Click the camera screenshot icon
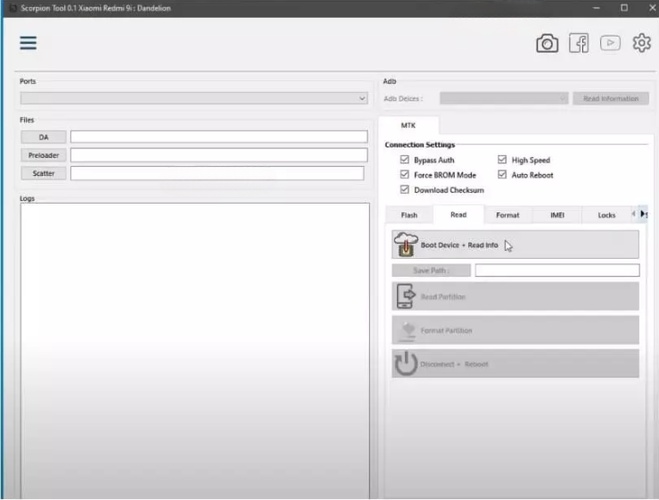Image resolution: width=659 pixels, height=500 pixels. click(547, 43)
